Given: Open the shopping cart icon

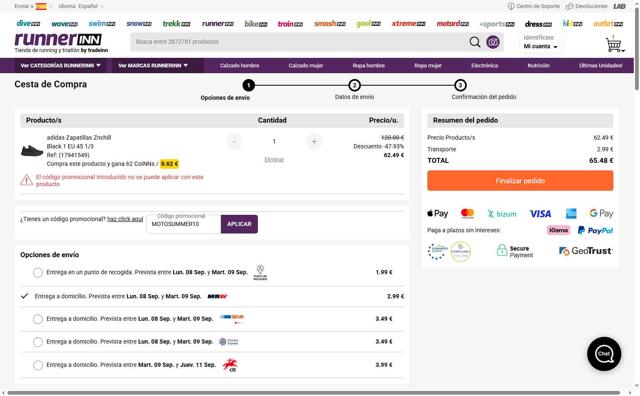Looking at the screenshot, I should 614,44.
